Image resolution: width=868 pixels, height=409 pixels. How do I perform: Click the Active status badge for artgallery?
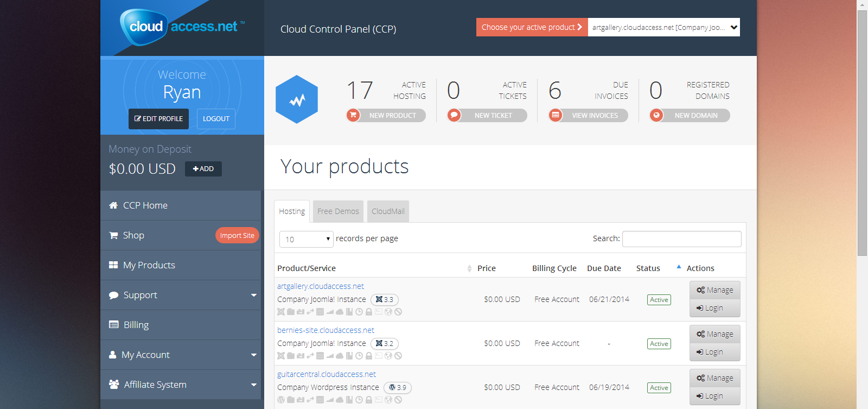[x=659, y=300]
